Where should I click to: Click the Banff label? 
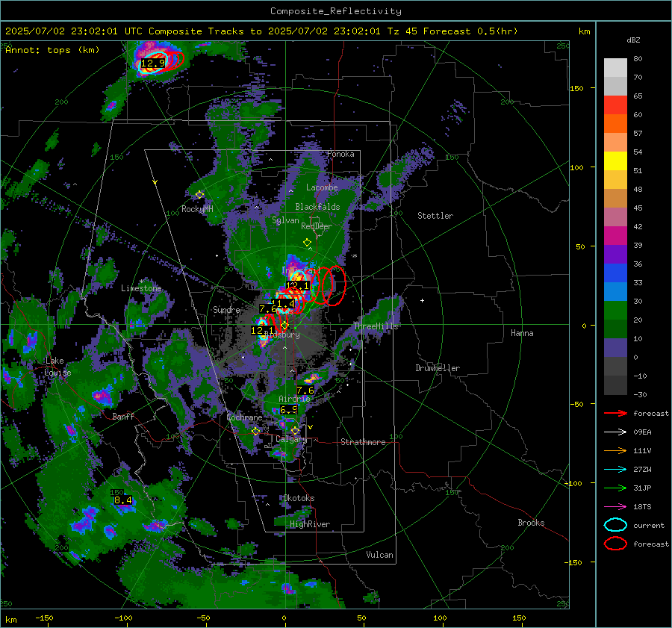(123, 417)
